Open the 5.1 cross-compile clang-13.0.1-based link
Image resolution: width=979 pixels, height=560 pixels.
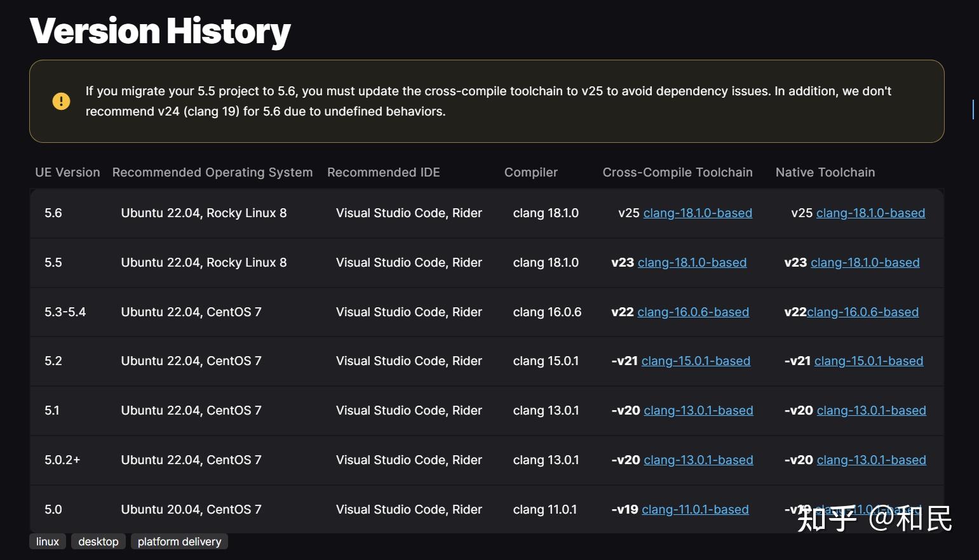click(698, 411)
